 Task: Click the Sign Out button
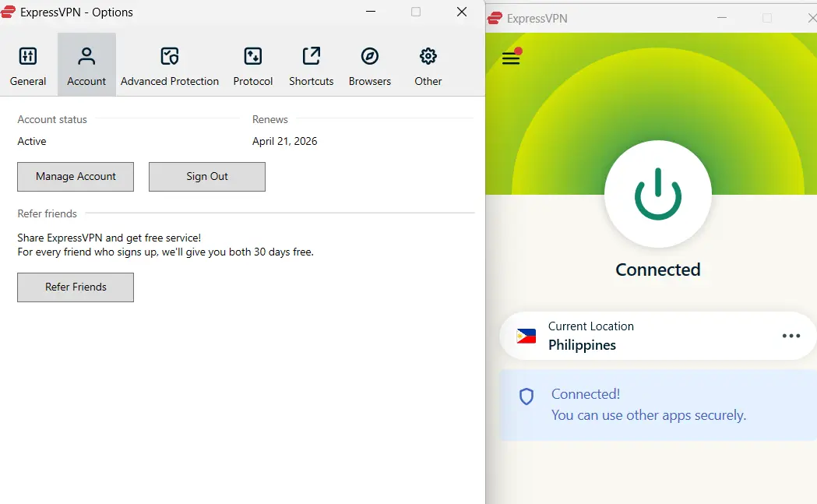point(207,177)
